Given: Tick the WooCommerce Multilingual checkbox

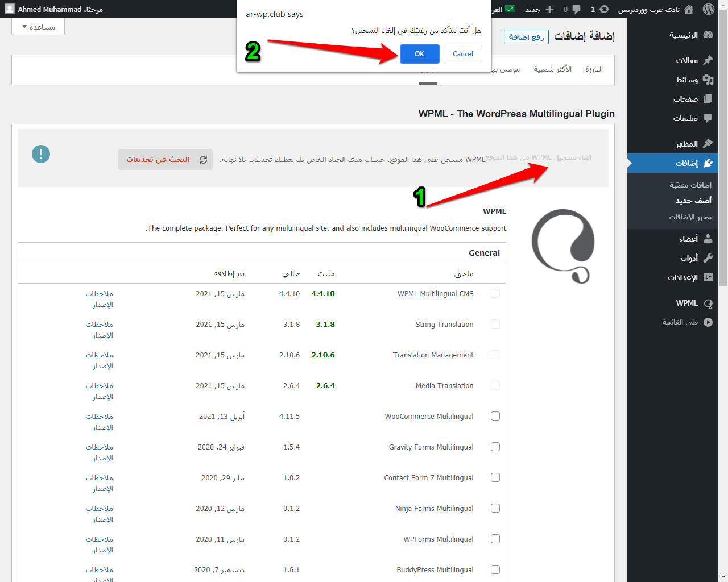Looking at the screenshot, I should [x=495, y=416].
